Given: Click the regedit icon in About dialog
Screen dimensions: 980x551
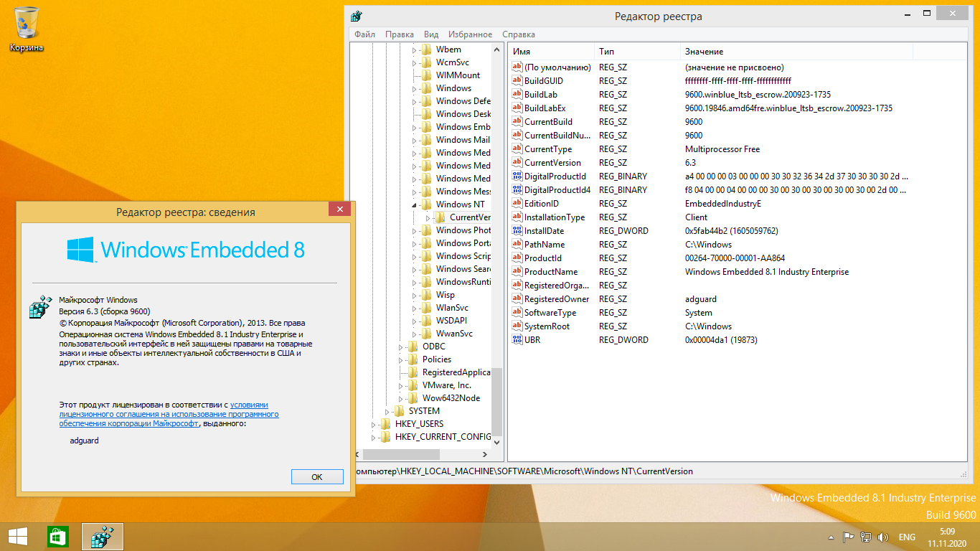Looking at the screenshot, I should (41, 306).
